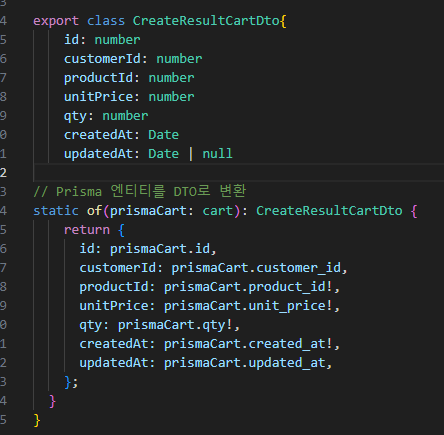Click 'Date' type of updatedAt property
444x435 pixels.
click(x=164, y=154)
